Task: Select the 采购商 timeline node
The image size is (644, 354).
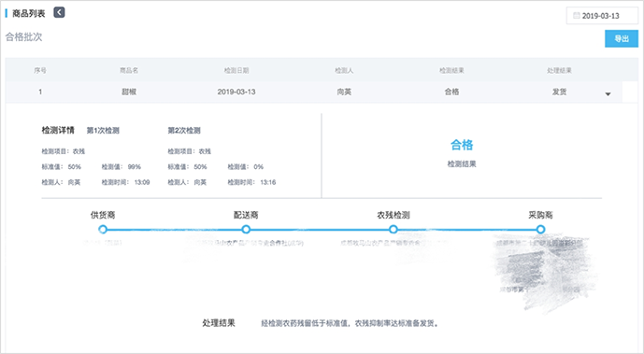Action: click(540, 229)
